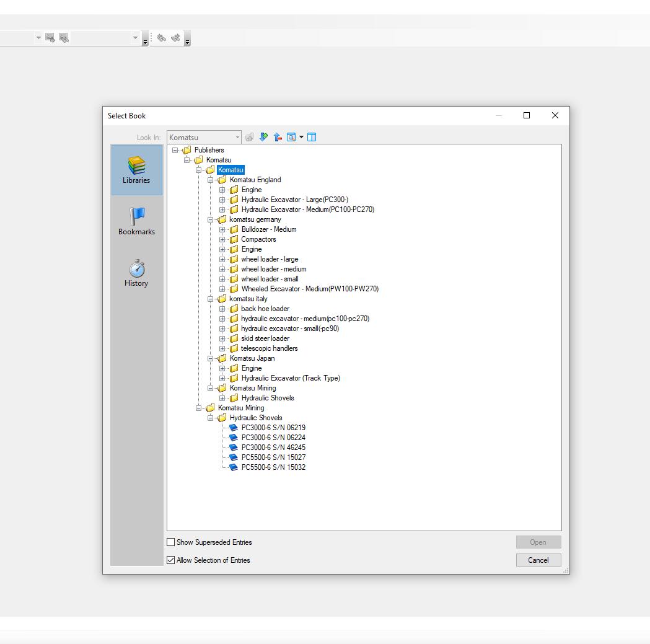Click second grayed image-search icon in main toolbar

coord(64,38)
